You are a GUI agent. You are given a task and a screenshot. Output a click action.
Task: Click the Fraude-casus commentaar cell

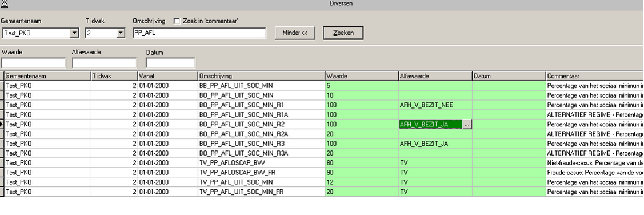coord(595,173)
